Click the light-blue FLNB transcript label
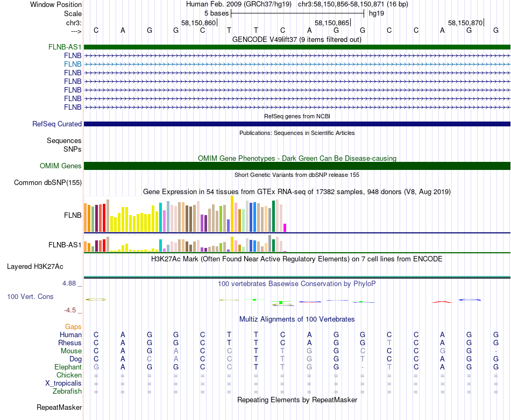This screenshot has height=420, width=511. pyautogui.click(x=73, y=64)
